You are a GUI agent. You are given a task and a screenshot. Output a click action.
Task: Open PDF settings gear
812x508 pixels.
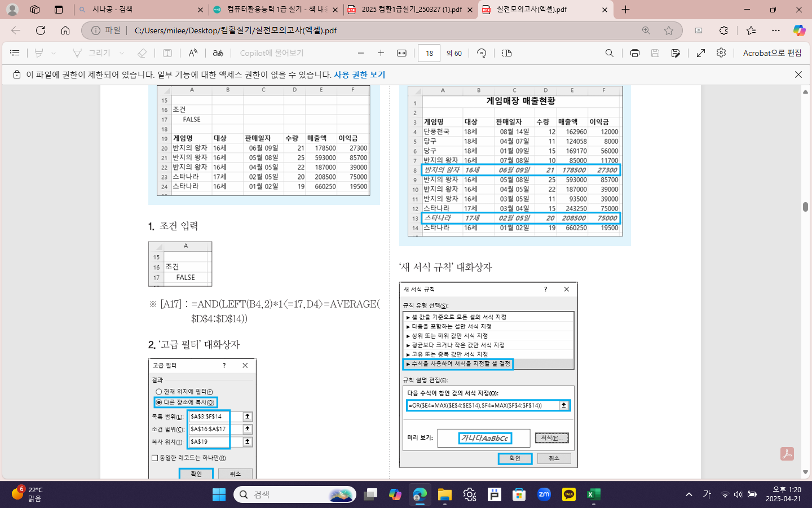click(721, 53)
